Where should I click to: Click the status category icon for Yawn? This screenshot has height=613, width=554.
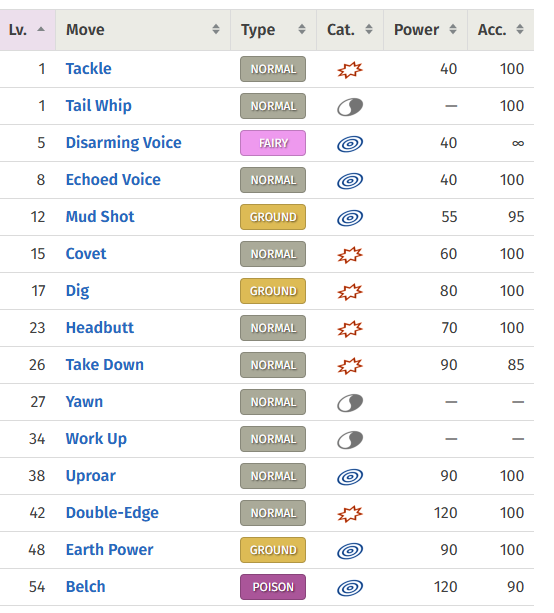[350, 403]
